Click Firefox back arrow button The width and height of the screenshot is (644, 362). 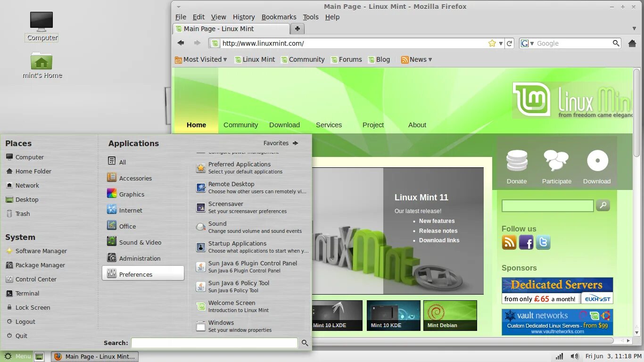point(181,43)
